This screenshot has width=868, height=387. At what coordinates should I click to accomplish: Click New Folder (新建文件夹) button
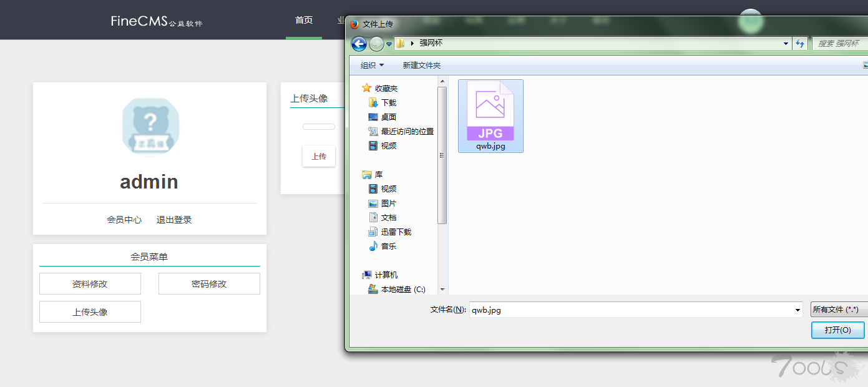coord(421,65)
